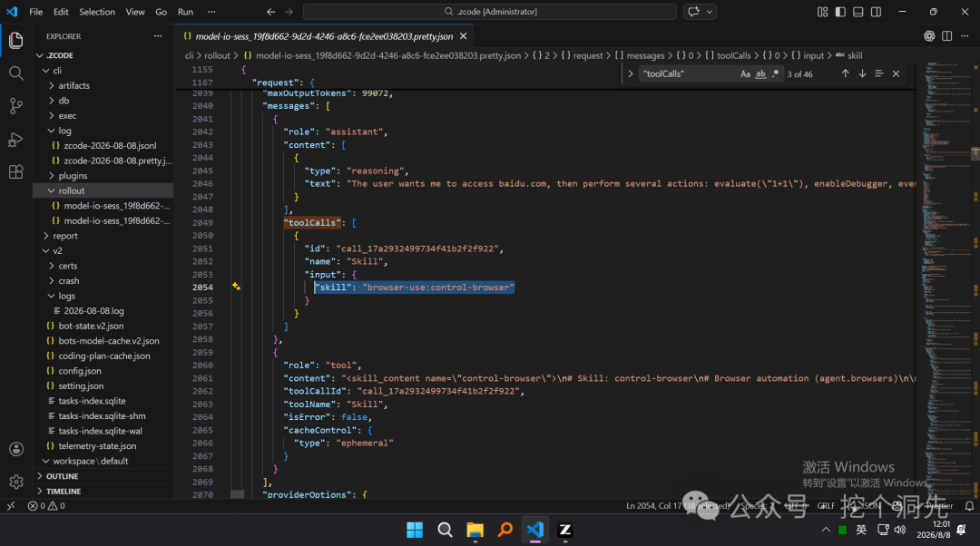The width and height of the screenshot is (980, 546).
Task: Open the Customize Layout icon
Action: coord(822,11)
